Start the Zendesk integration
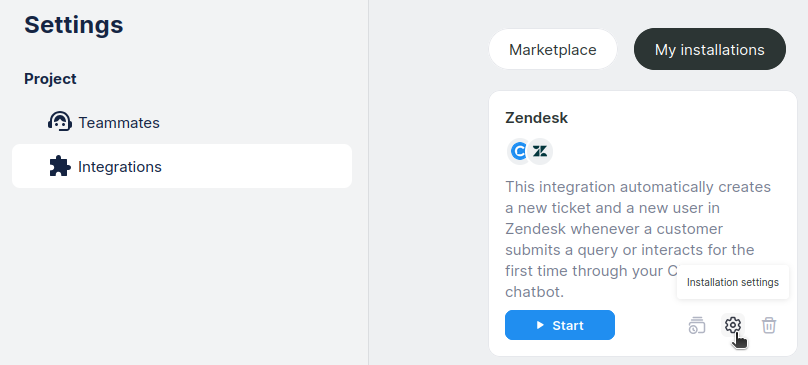The height and width of the screenshot is (365, 808). click(560, 325)
